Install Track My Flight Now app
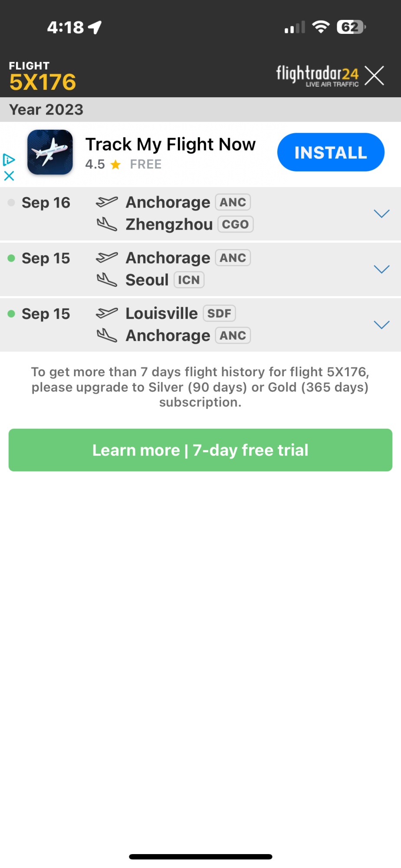401x868 pixels. tap(331, 152)
